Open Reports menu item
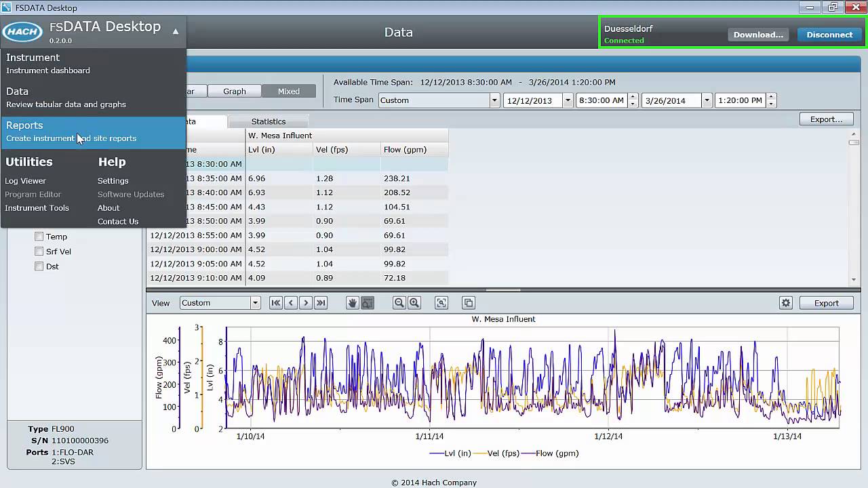Viewport: 868px width, 488px height. [93, 131]
